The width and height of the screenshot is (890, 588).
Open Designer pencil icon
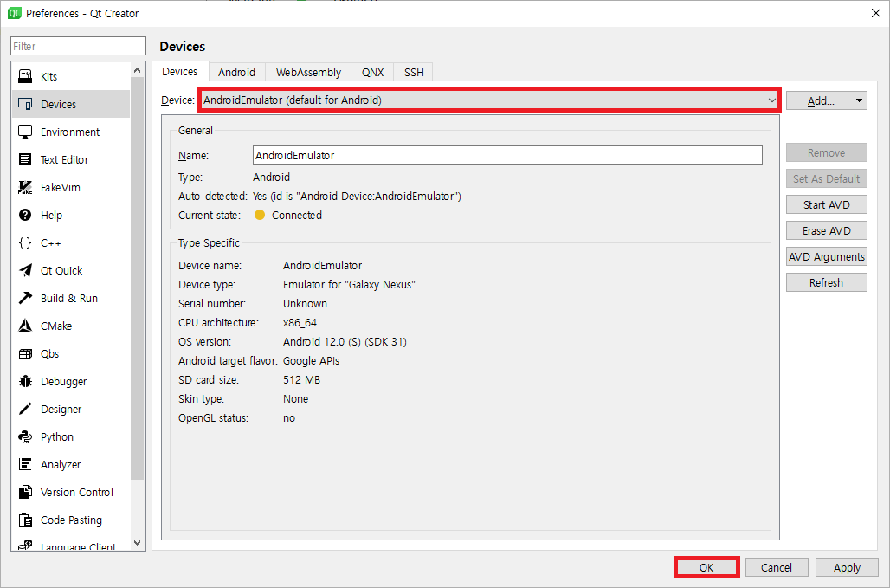click(x=25, y=409)
